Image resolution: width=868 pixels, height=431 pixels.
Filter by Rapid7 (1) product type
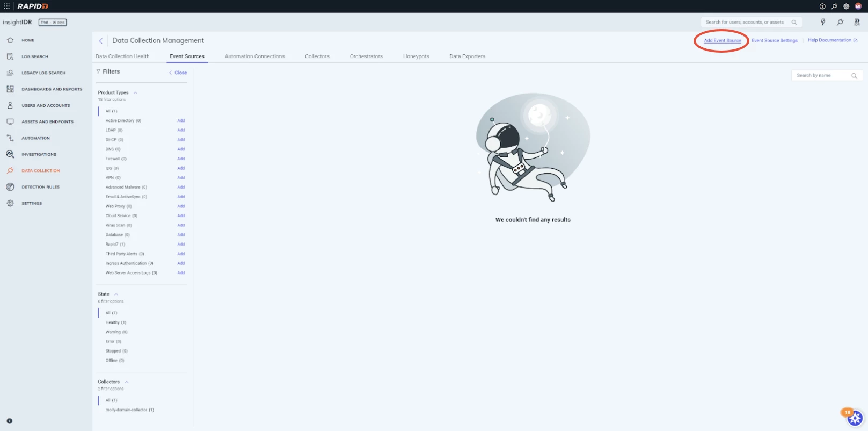click(x=115, y=244)
